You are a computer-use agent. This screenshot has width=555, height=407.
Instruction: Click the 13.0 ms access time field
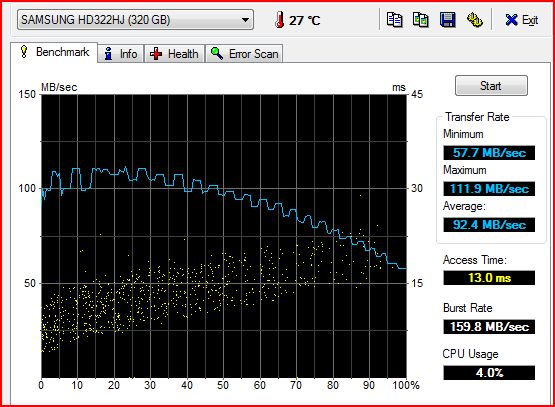click(x=489, y=278)
